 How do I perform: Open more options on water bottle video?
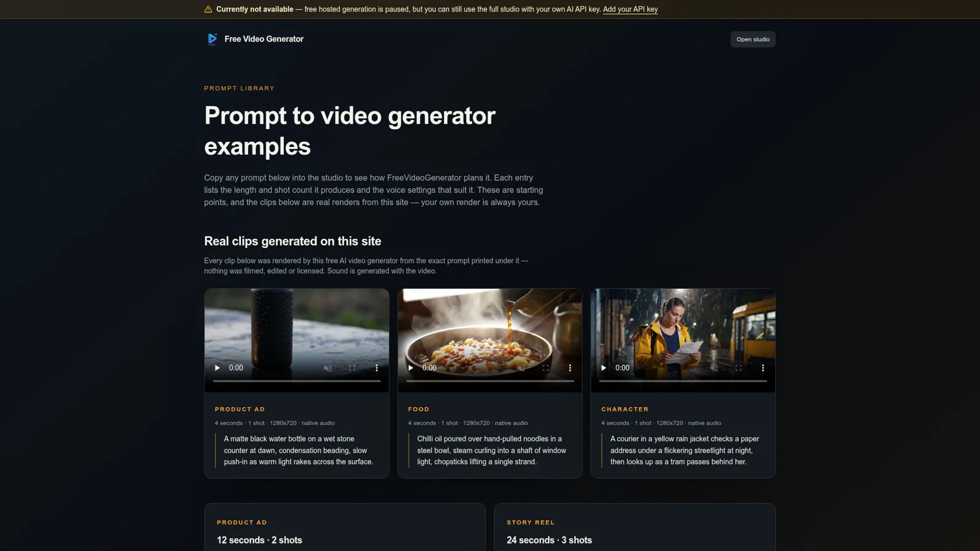tap(377, 368)
